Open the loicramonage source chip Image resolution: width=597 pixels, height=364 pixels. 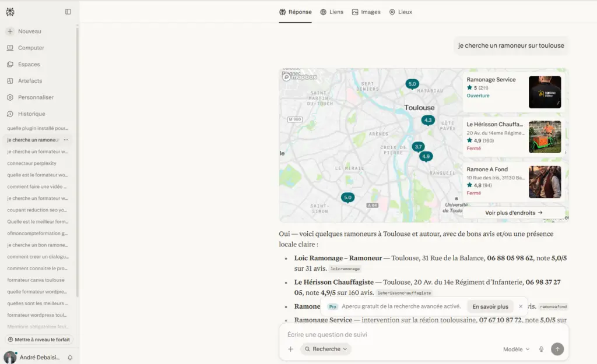pyautogui.click(x=345, y=269)
